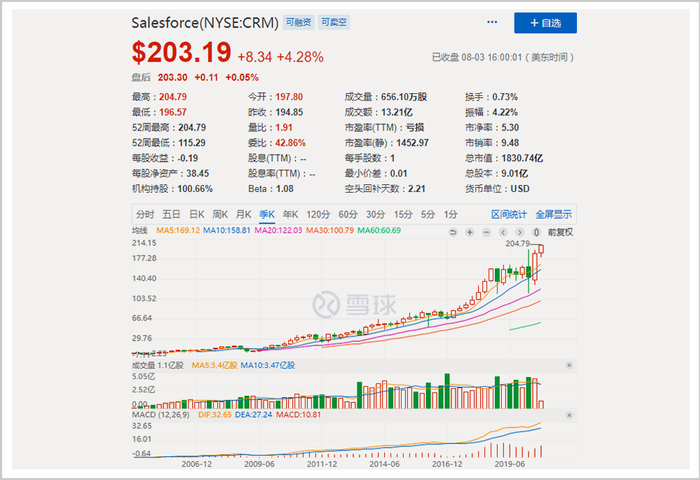Click the 2019-06 date axis label
Screen dimensions: 700x480
point(509,464)
